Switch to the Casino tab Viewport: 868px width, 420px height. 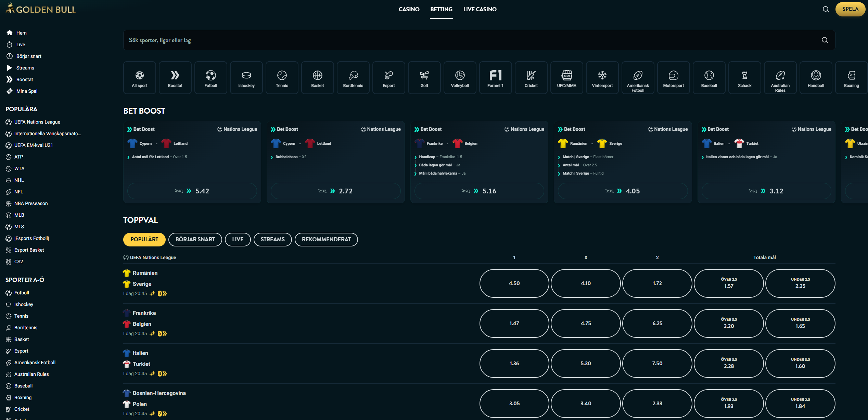click(409, 9)
